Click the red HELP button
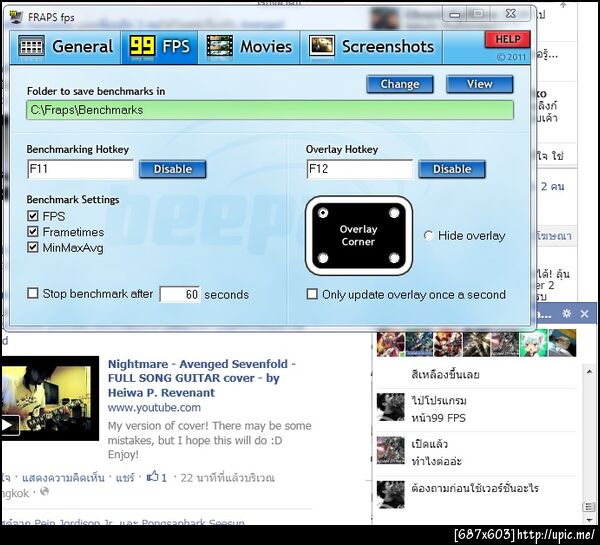The height and width of the screenshot is (545, 600). point(507,39)
